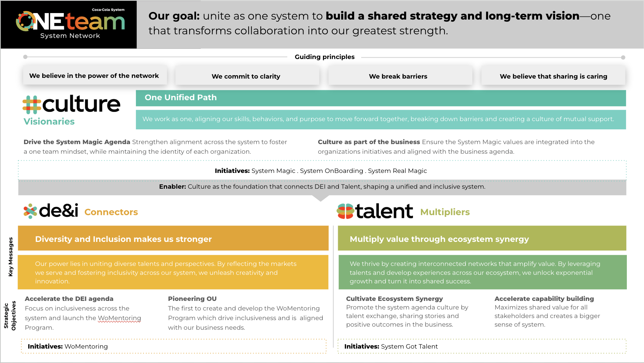The width and height of the screenshot is (644, 363).
Task: Click the 'culture' wordmark
Action: click(x=81, y=104)
